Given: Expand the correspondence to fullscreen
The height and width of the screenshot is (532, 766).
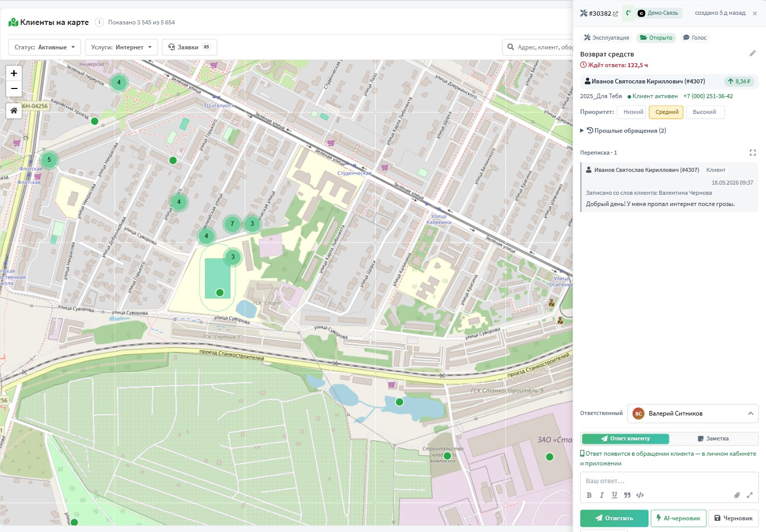Looking at the screenshot, I should coord(753,153).
